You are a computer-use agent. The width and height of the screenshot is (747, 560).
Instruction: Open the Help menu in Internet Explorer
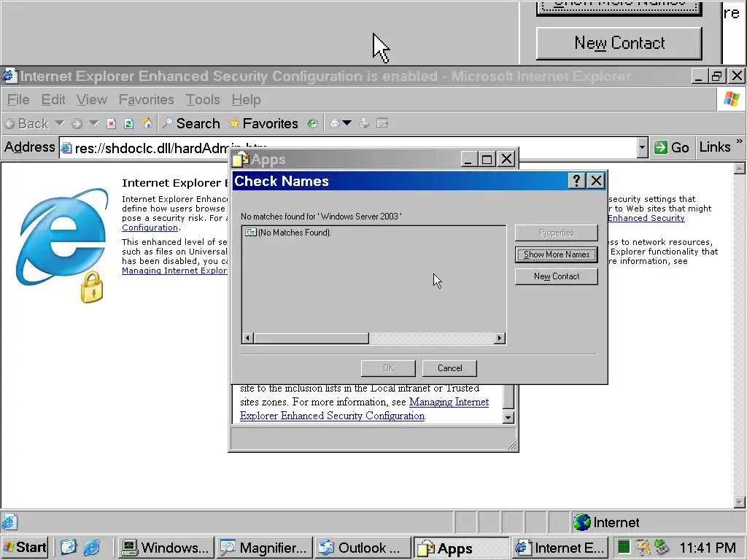tap(247, 99)
